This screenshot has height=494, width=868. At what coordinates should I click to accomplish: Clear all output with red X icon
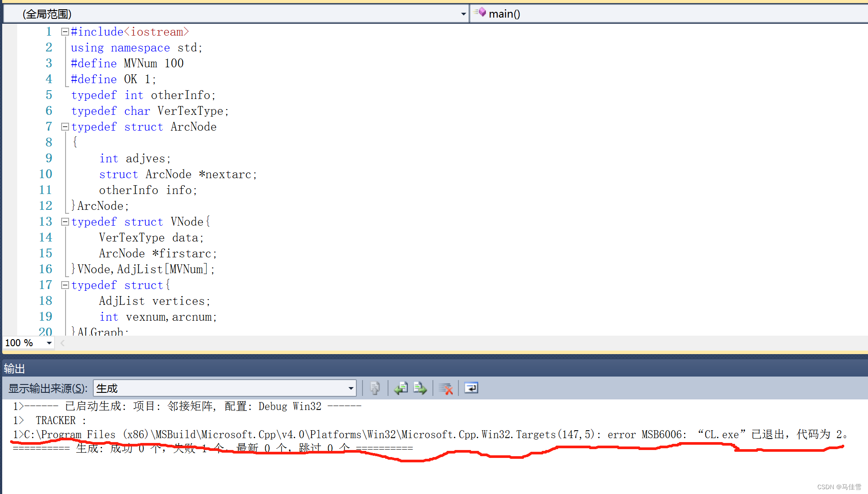coord(446,388)
